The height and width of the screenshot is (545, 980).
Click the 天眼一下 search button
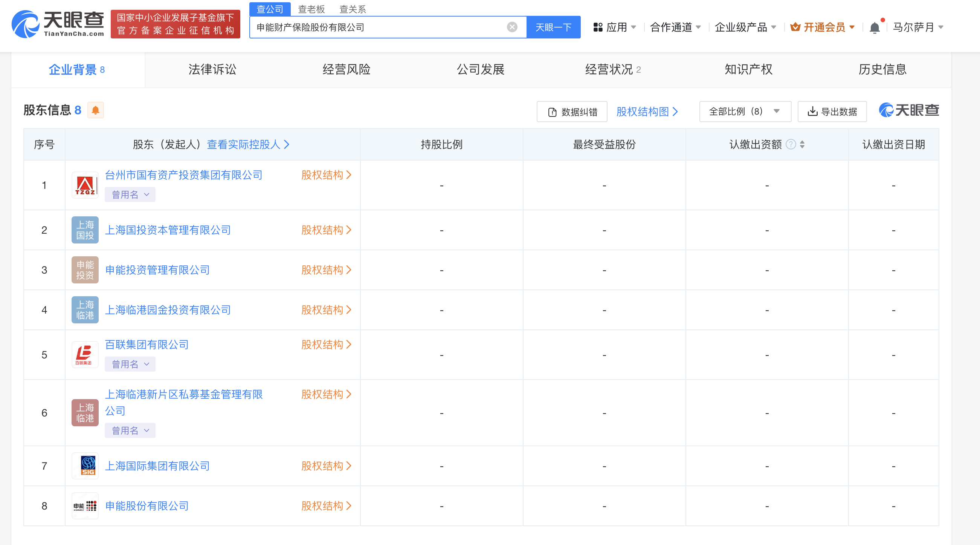pyautogui.click(x=553, y=28)
